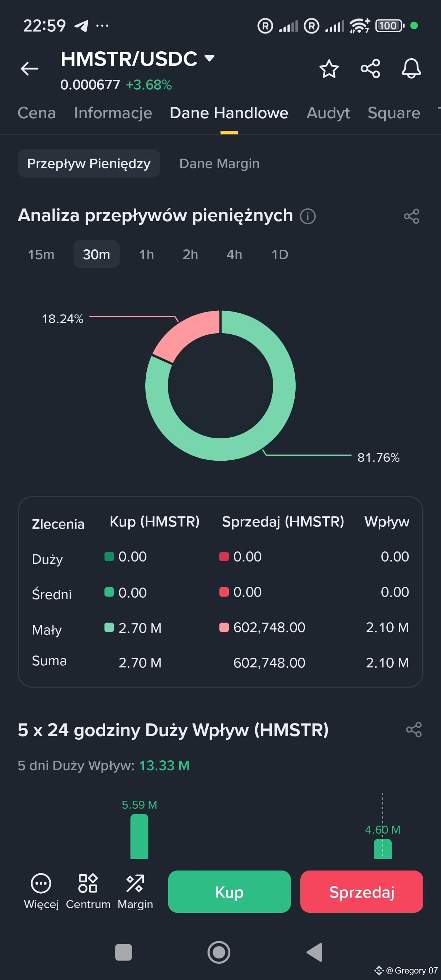441x980 pixels.
Task: Tap the 5.59 M inflow bar
Action: (x=139, y=836)
